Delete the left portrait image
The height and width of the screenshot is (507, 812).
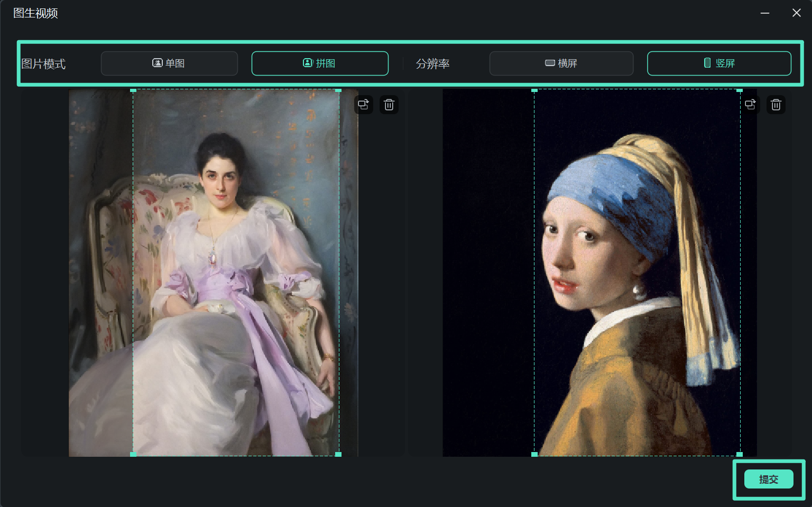[389, 105]
